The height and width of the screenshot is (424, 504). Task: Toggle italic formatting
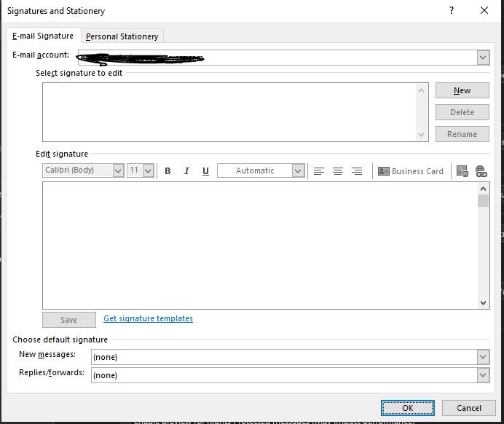[x=186, y=170]
